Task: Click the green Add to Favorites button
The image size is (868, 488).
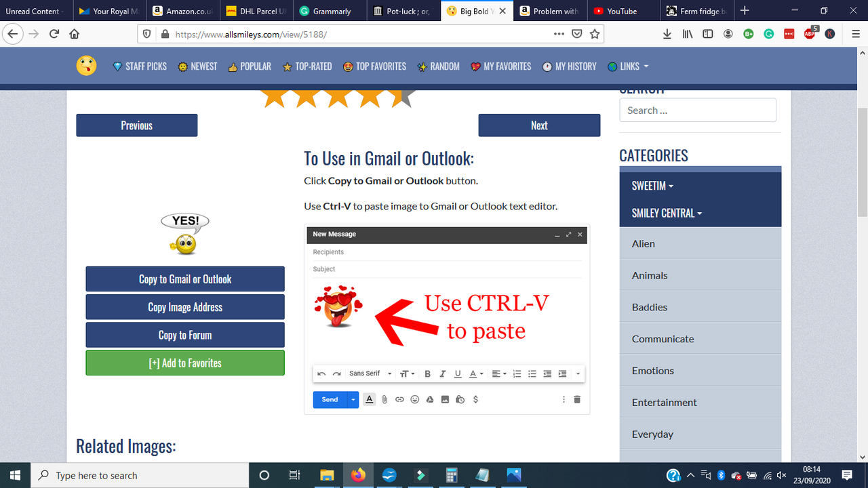Action: [x=185, y=363]
